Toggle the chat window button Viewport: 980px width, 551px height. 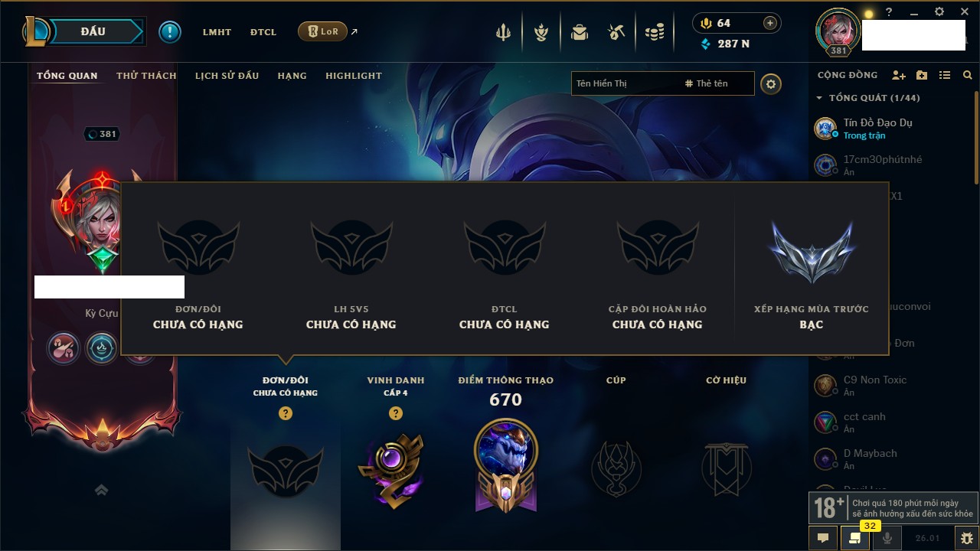click(x=823, y=538)
